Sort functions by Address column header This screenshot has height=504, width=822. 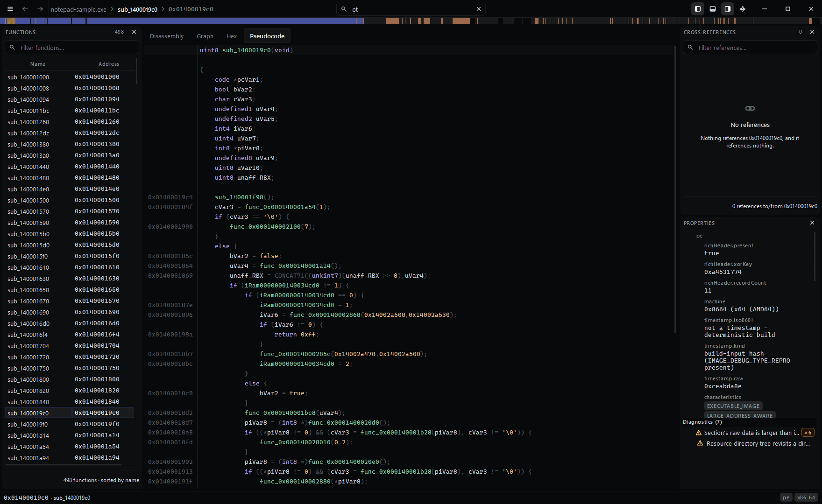[108, 64]
